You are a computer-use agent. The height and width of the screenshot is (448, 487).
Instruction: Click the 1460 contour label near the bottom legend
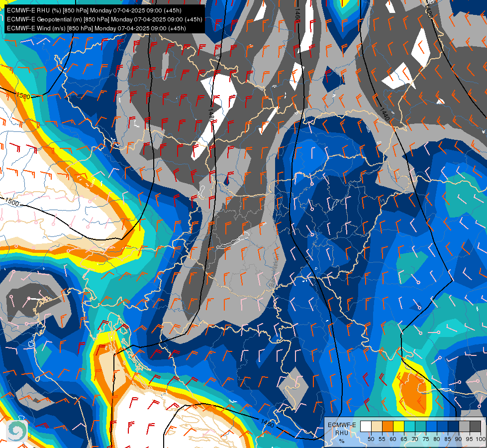268,423
